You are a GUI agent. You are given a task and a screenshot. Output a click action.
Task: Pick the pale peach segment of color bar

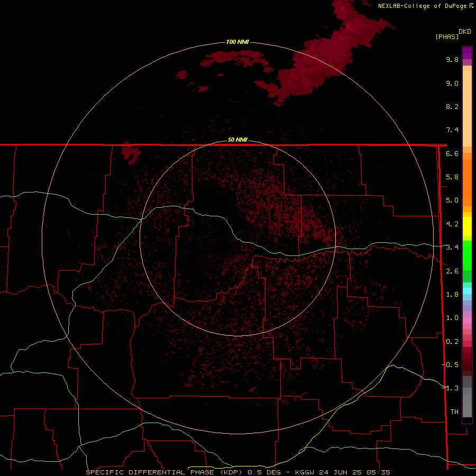(x=467, y=108)
